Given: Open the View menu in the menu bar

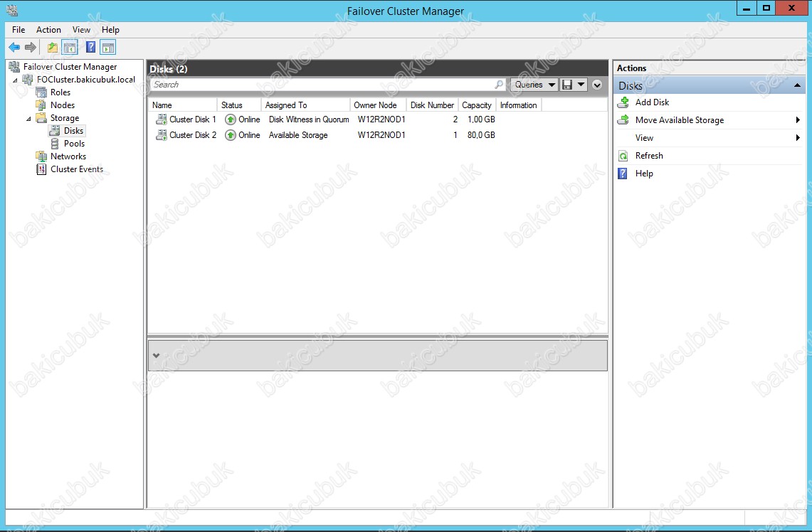Looking at the screenshot, I should point(81,29).
